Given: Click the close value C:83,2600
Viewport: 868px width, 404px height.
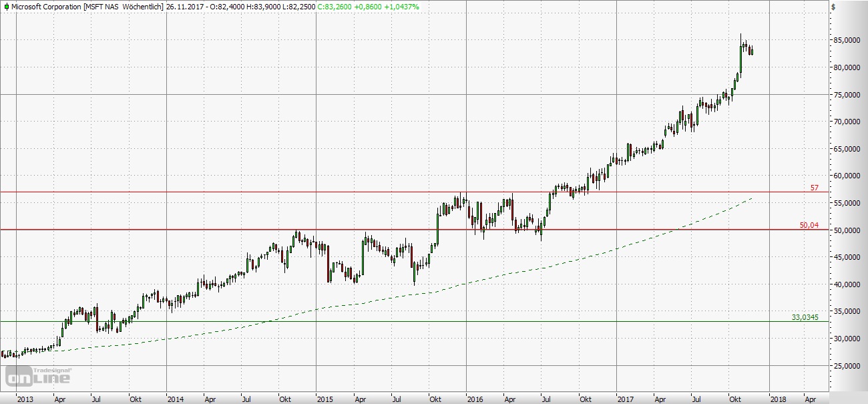Looking at the screenshot, I should click(x=334, y=6).
